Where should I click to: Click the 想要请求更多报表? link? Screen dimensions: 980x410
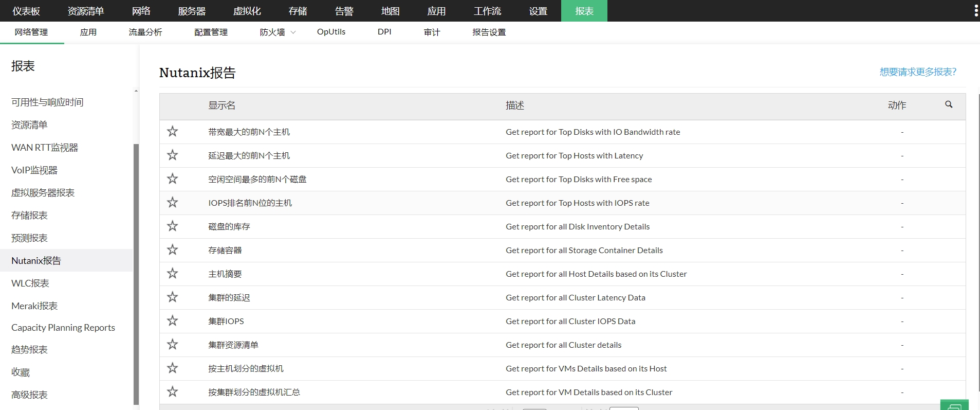click(x=918, y=72)
